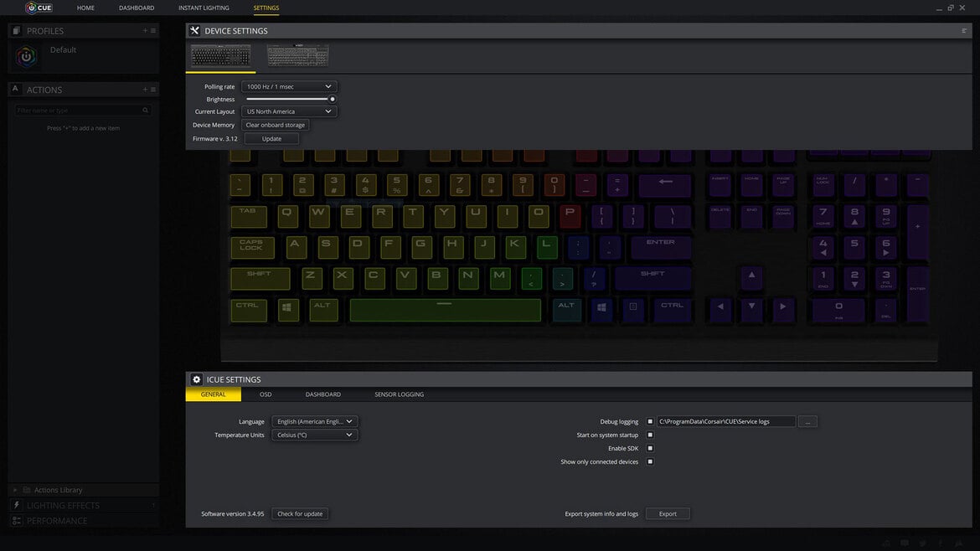Switch to the Sensor Logging tab

coord(399,394)
